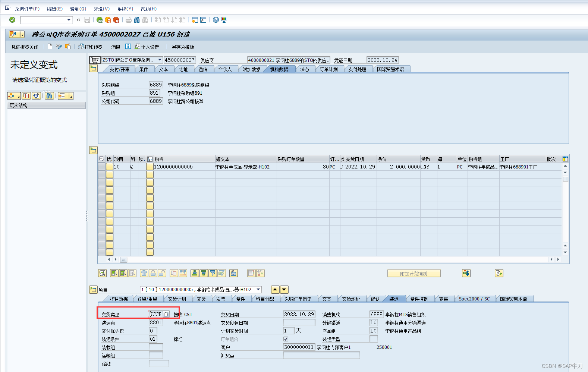Click the 附加计划编制 button
588x372 pixels.
tap(414, 274)
